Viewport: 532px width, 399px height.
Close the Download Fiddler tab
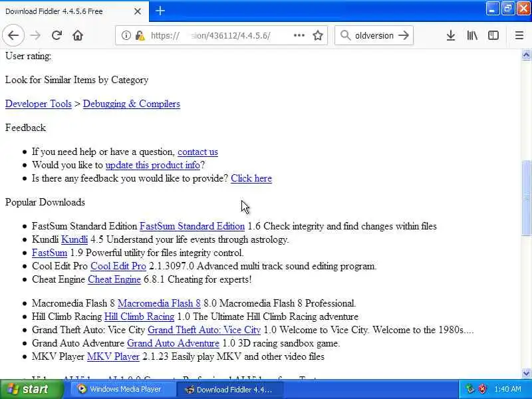tap(138, 11)
